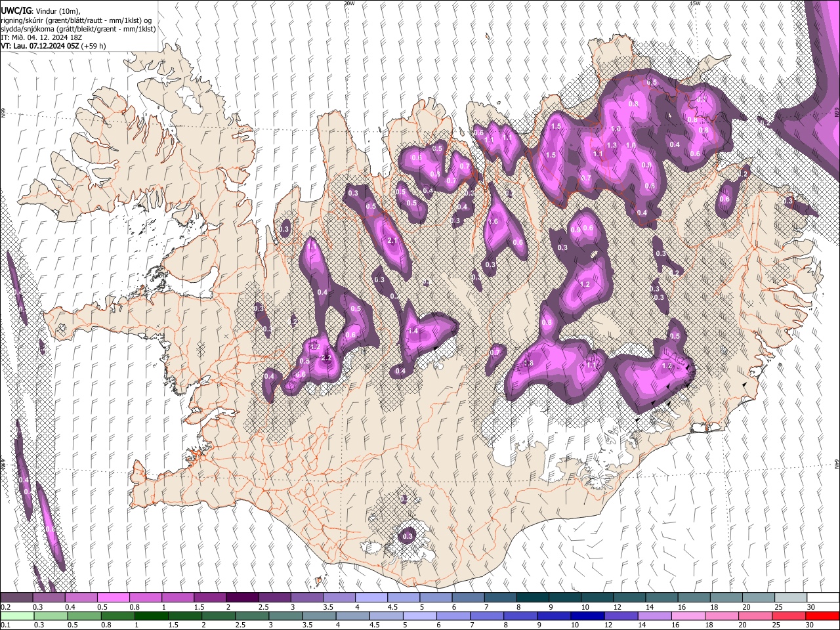Select the lavender 4 swatch in upper legend
This screenshot has width=840, height=630.
[371, 598]
